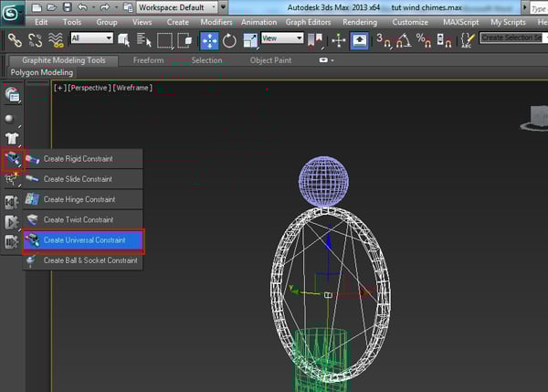The height and width of the screenshot is (392, 548).
Task: Click the Open File icon
Action: click(x=51, y=7)
